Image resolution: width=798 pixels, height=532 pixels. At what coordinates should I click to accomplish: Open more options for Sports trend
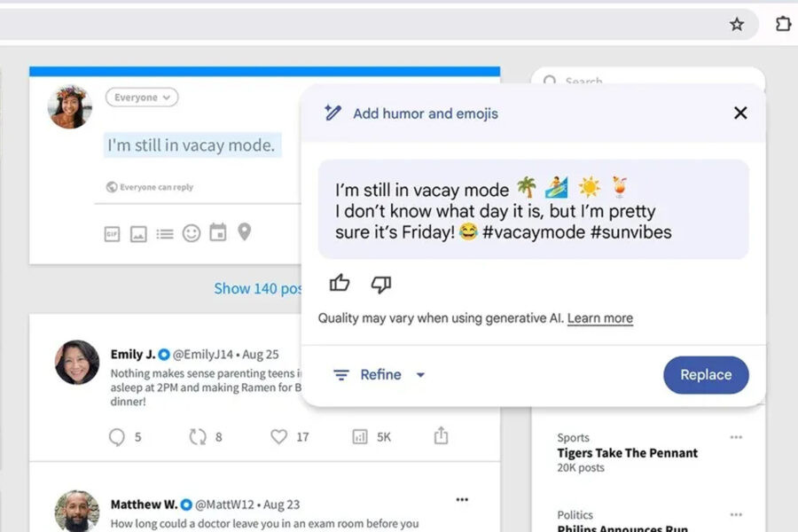coord(736,437)
